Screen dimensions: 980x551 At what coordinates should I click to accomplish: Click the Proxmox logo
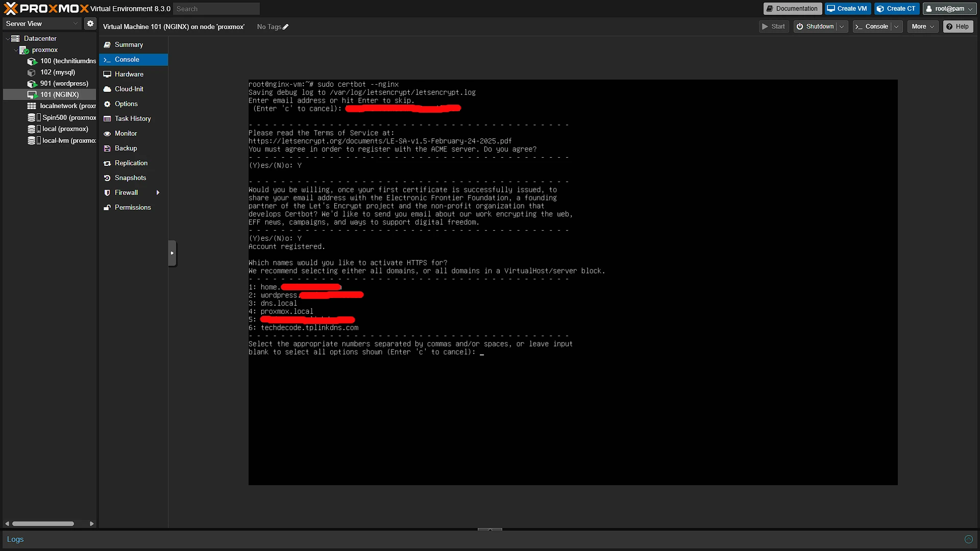pyautogui.click(x=46, y=8)
